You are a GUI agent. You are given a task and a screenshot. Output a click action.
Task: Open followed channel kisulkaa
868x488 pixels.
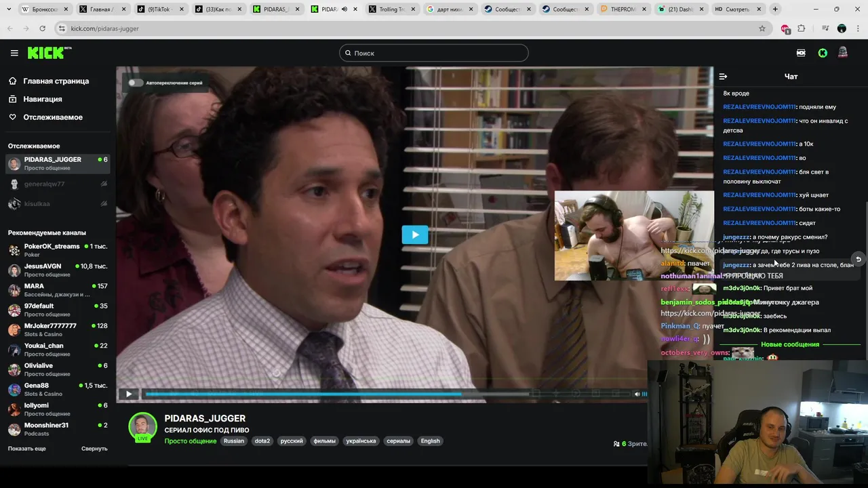(x=58, y=203)
